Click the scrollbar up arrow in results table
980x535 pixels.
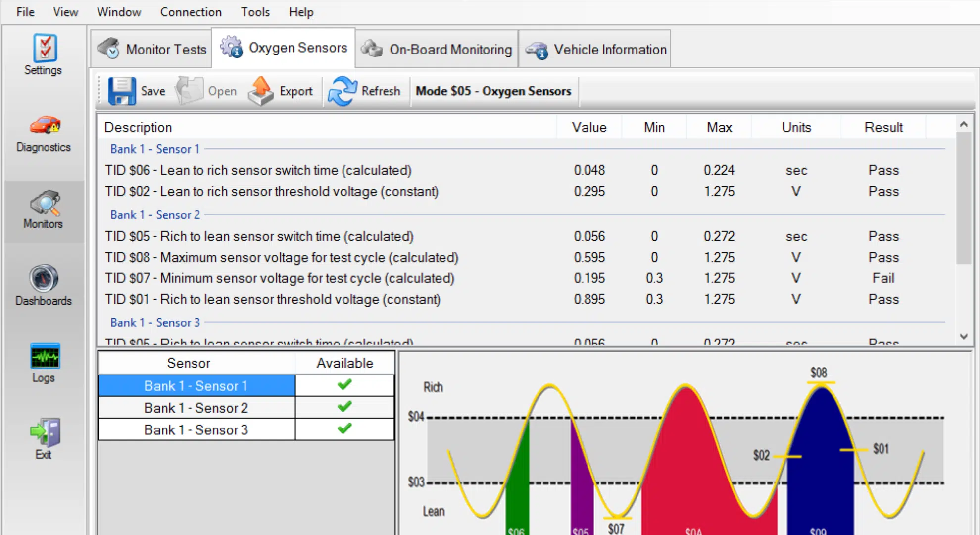click(x=964, y=125)
